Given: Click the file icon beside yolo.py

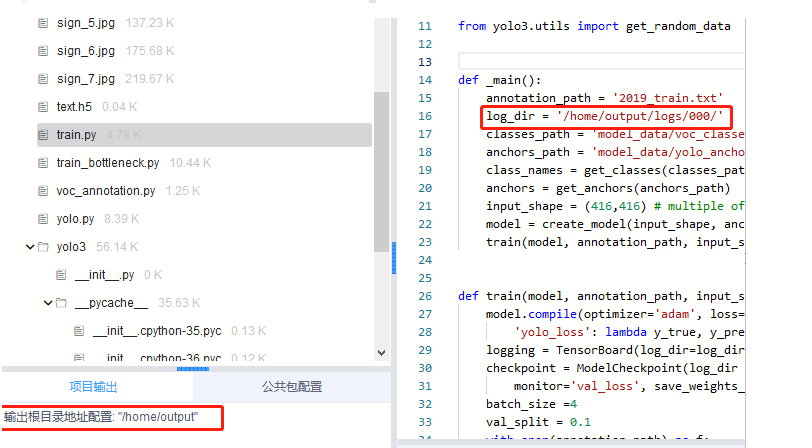Looking at the screenshot, I should [x=43, y=219].
